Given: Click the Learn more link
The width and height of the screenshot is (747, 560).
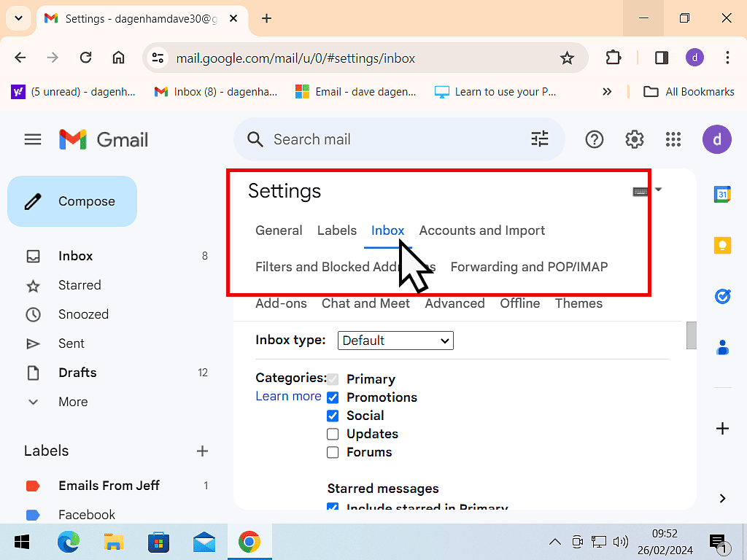Looking at the screenshot, I should (x=288, y=396).
